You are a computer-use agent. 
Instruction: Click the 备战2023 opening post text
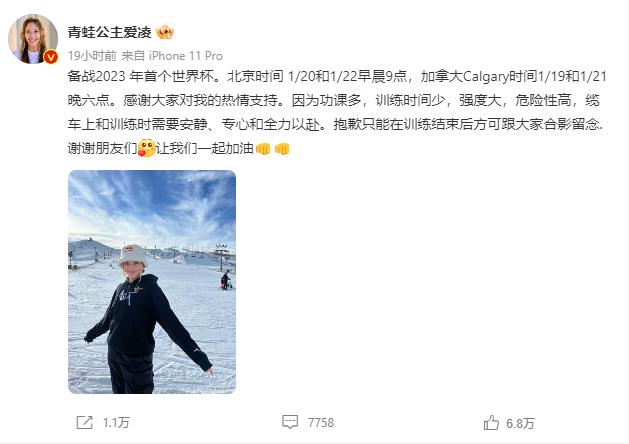pyautogui.click(x=97, y=76)
